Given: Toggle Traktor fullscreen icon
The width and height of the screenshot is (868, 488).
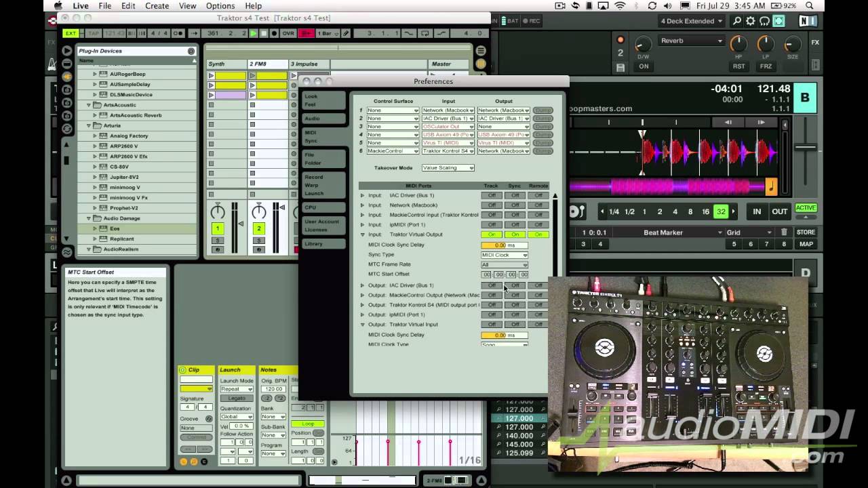Looking at the screenshot, I should tap(779, 21).
